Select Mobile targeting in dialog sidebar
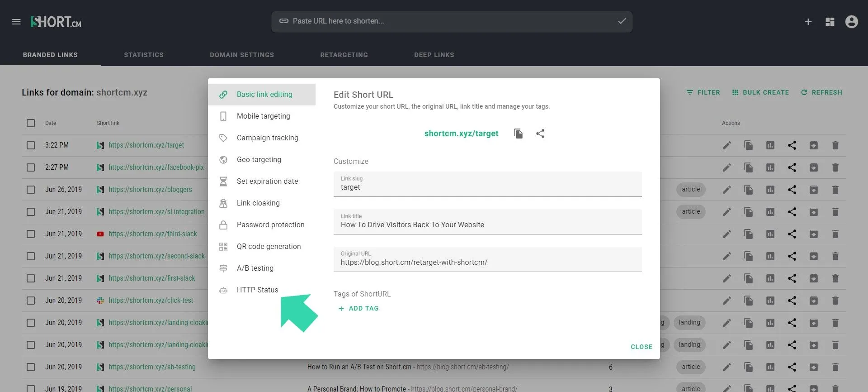Image resolution: width=868 pixels, height=392 pixels. tap(262, 116)
